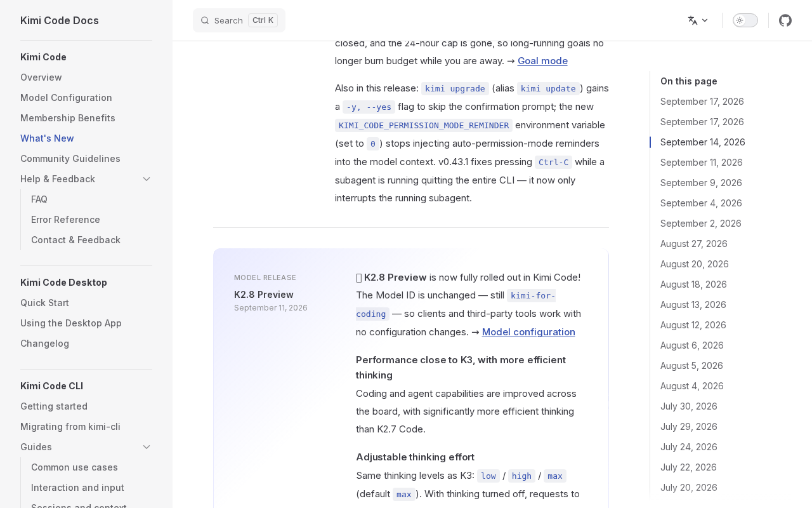Open Error Reference page
The image size is (812, 508).
click(65, 220)
